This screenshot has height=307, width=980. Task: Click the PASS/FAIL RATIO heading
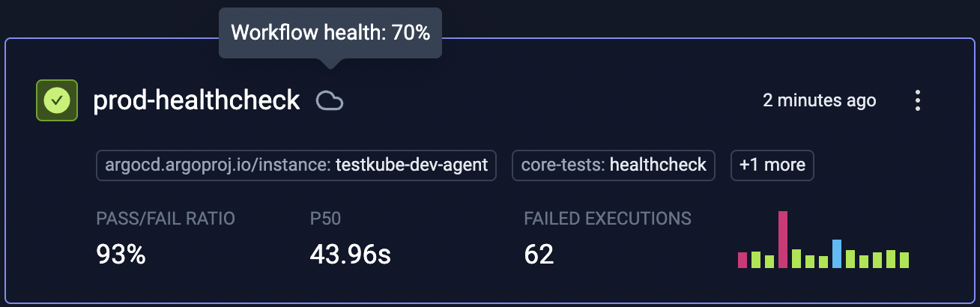166,219
